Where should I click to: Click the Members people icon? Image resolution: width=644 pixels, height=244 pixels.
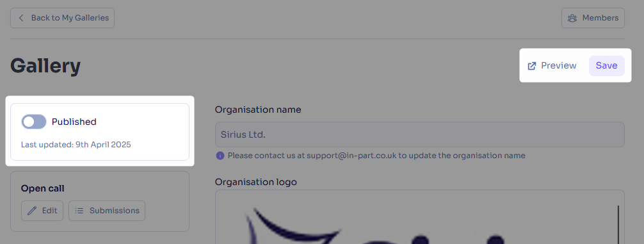pos(572,18)
